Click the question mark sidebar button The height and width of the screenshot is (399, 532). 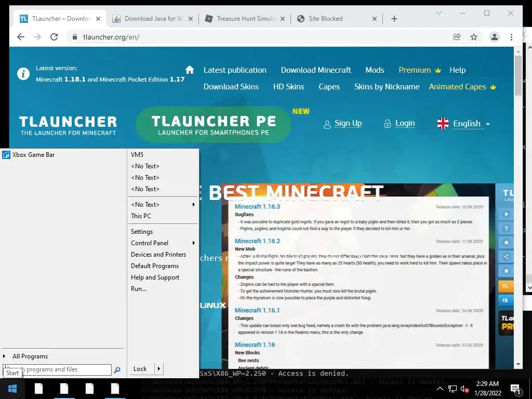pos(506,229)
